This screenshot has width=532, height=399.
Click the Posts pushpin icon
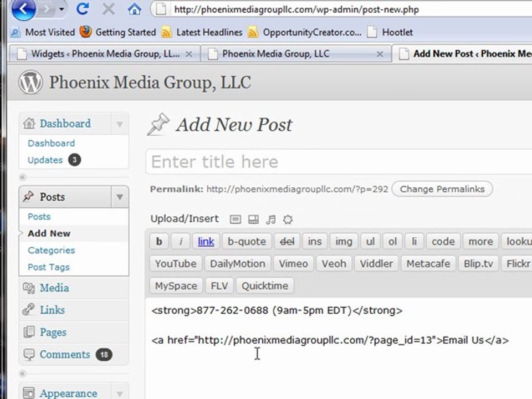point(28,196)
